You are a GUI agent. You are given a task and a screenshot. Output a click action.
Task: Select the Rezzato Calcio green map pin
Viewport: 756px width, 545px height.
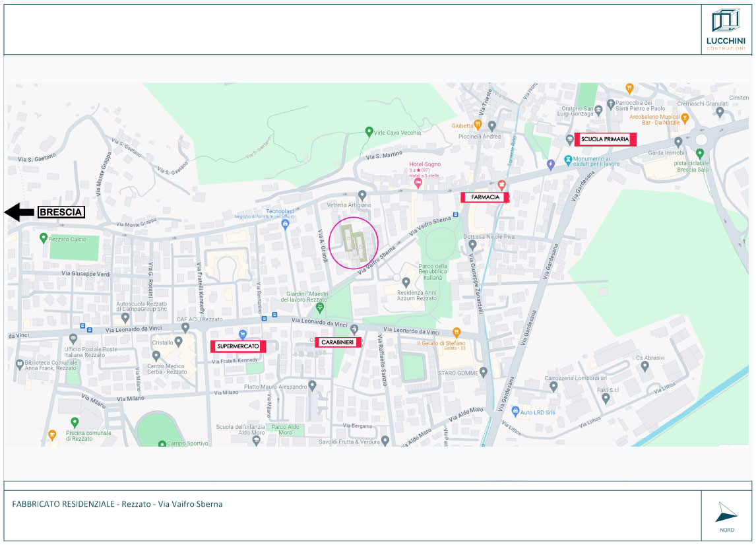pyautogui.click(x=44, y=238)
